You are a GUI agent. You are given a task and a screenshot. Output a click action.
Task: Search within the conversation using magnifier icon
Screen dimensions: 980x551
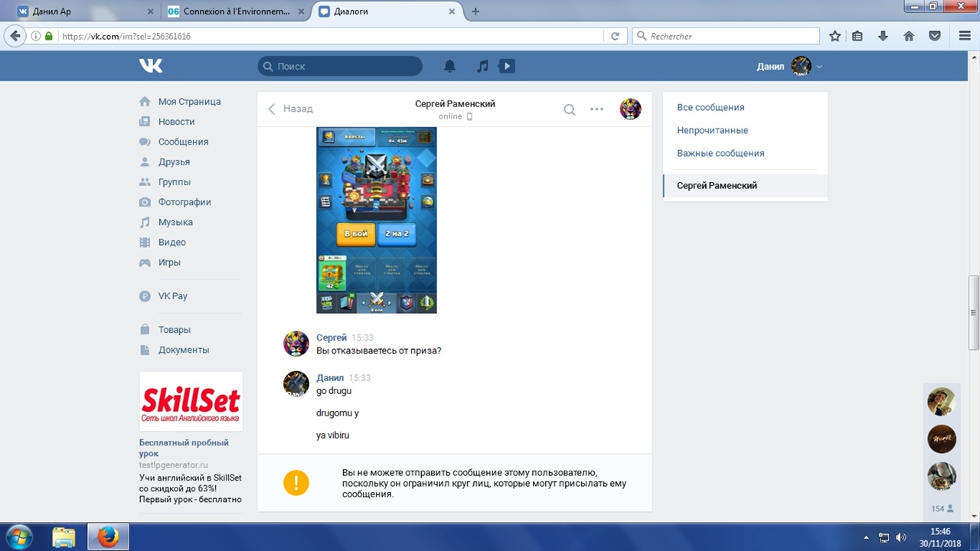(570, 109)
